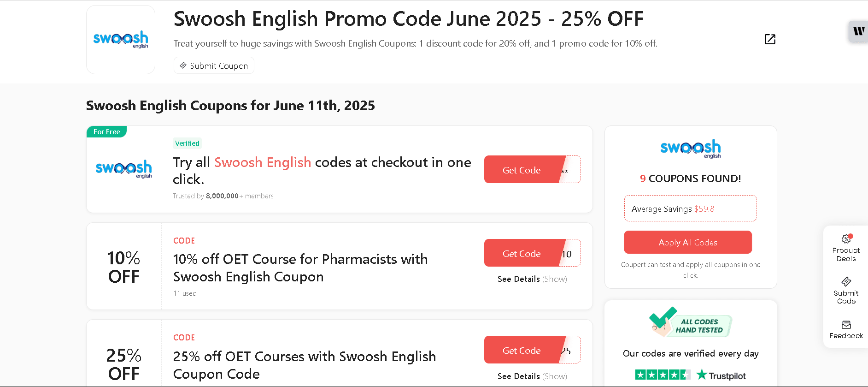Get code for 10% off OET Pharmacists
This screenshot has height=387, width=868.
pyautogui.click(x=522, y=253)
